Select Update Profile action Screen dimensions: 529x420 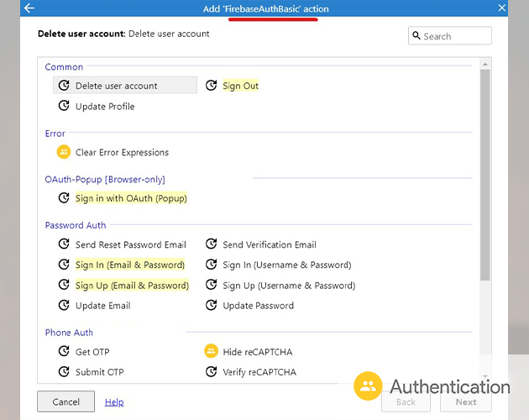(104, 107)
